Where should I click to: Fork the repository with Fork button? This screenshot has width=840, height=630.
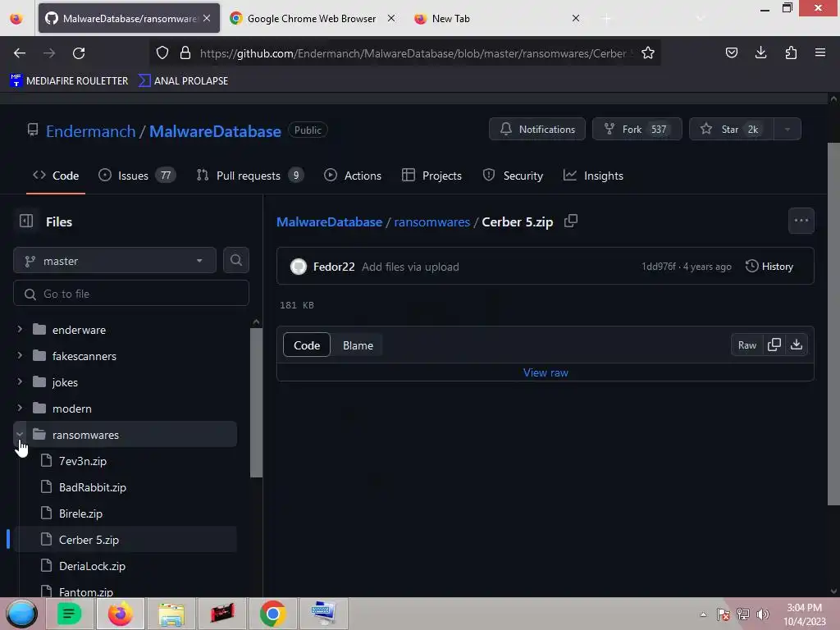[x=637, y=129]
